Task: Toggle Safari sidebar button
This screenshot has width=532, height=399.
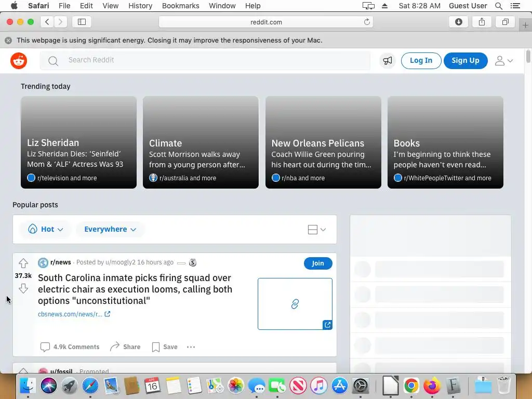Action: pos(82,22)
